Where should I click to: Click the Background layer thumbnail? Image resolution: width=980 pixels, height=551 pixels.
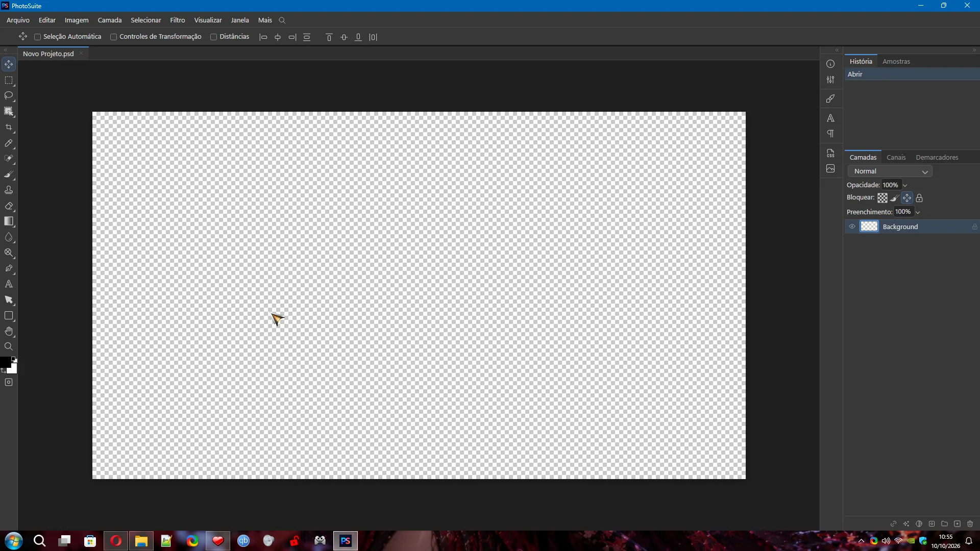click(869, 227)
